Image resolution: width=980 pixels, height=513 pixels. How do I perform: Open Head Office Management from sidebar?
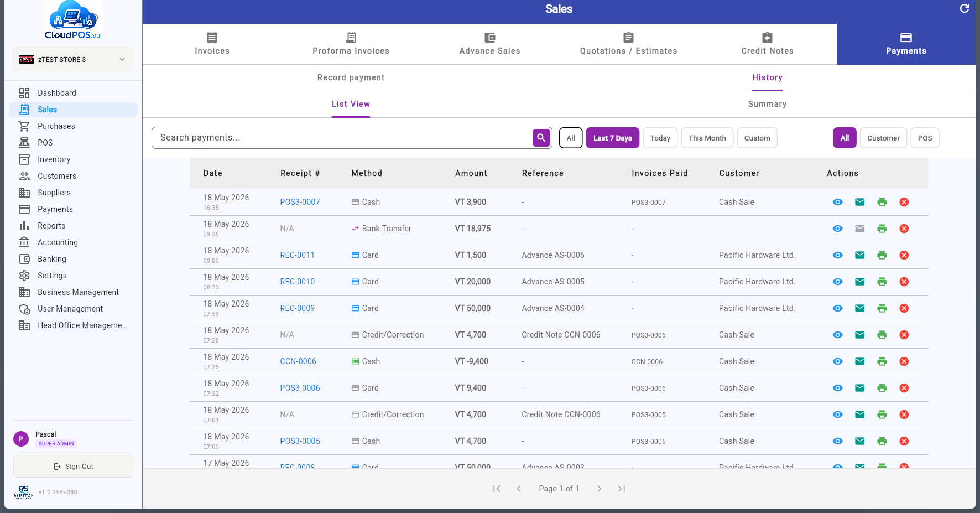[x=73, y=325]
